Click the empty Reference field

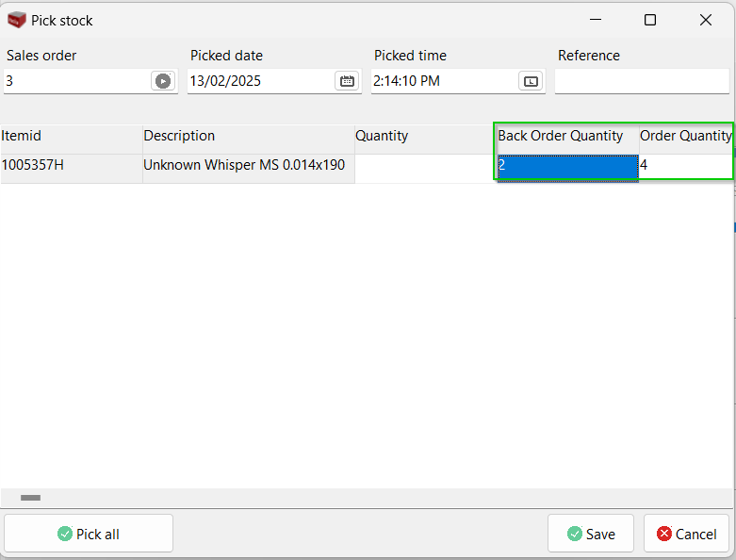pos(641,81)
